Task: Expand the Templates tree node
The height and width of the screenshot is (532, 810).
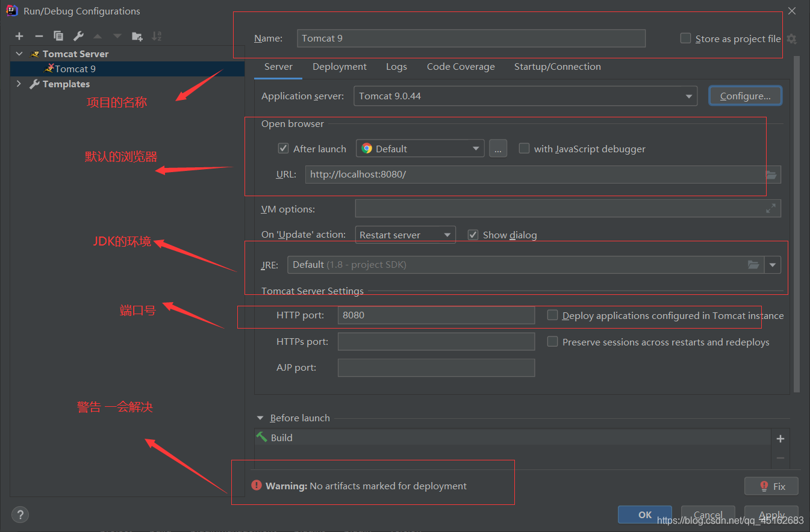Action: [x=19, y=84]
